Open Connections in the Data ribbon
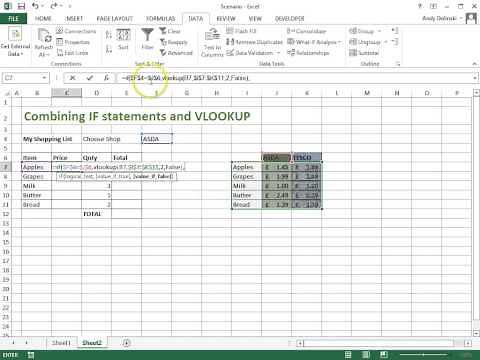The width and height of the screenshot is (480, 360). point(76,31)
